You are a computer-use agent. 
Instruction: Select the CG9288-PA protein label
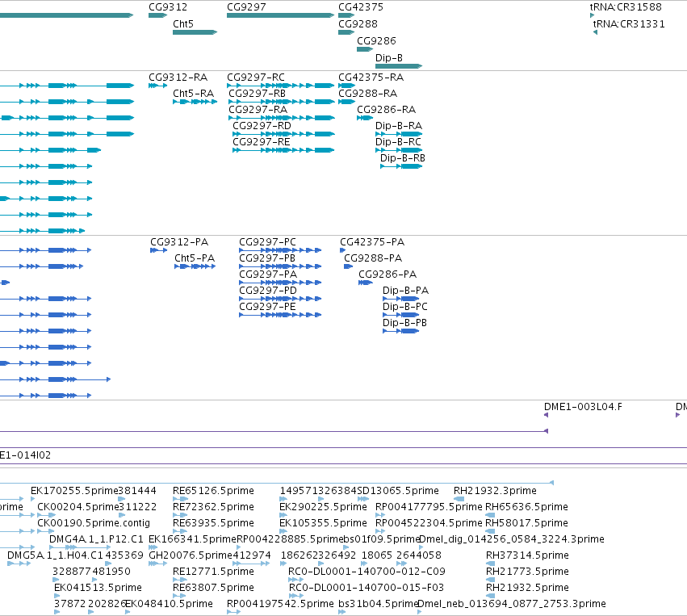[373, 258]
